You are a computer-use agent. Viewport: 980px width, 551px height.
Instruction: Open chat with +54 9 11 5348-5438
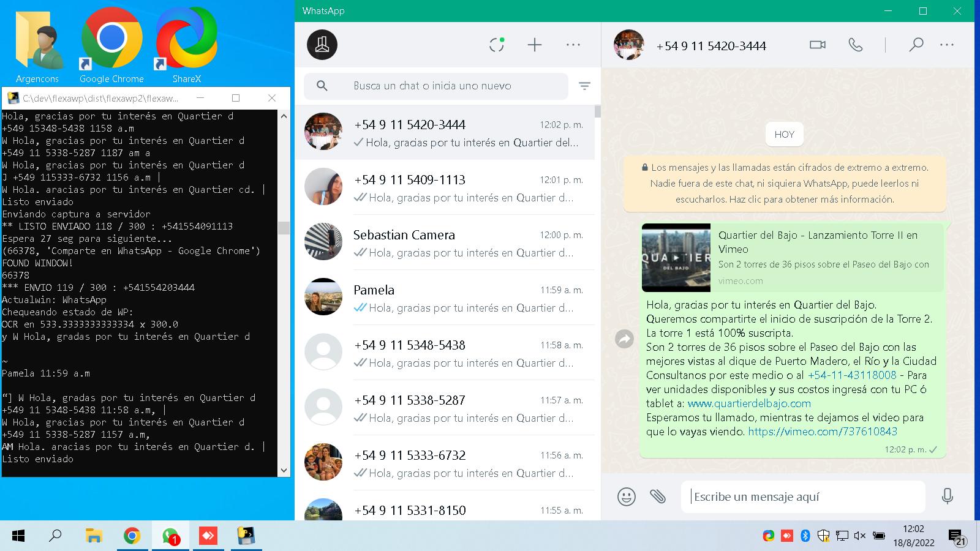tap(445, 353)
